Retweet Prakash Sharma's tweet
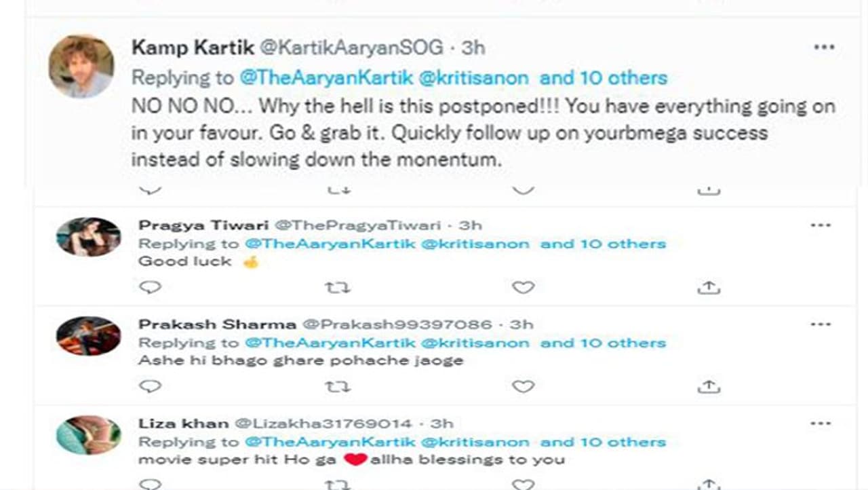This screenshot has width=868, height=490. pyautogui.click(x=337, y=387)
